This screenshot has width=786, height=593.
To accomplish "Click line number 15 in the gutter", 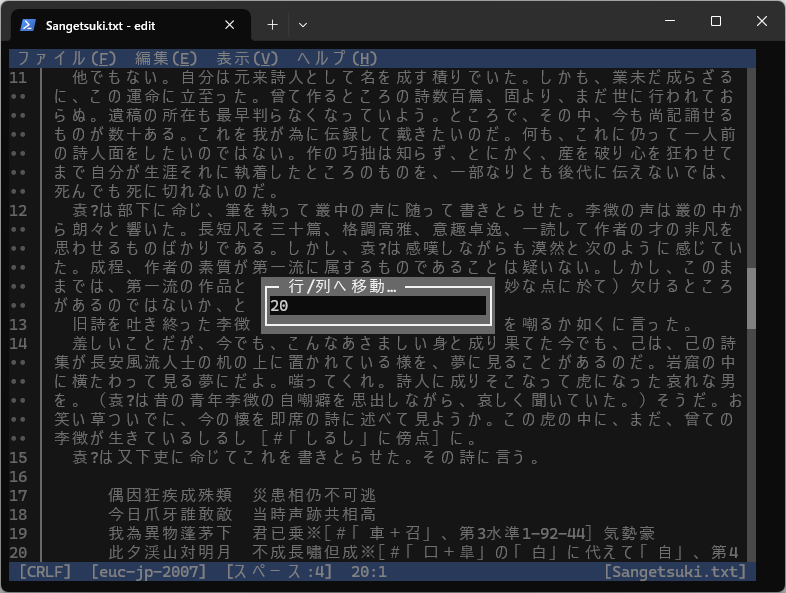I will pyautogui.click(x=18, y=458).
